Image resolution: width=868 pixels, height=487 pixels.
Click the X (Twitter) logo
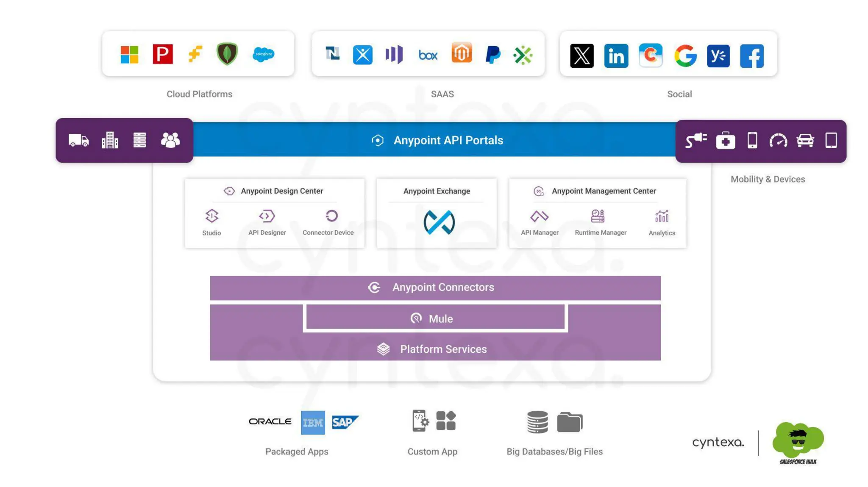coord(582,55)
